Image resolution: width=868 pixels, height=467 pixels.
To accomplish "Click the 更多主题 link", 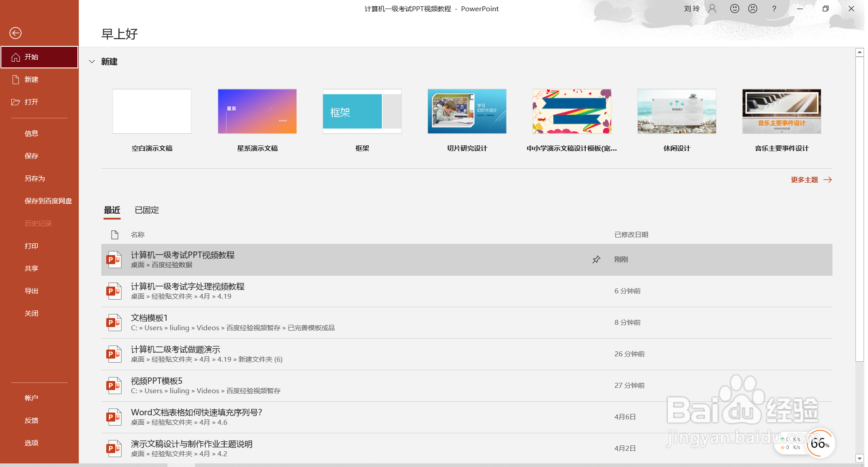I will point(811,180).
